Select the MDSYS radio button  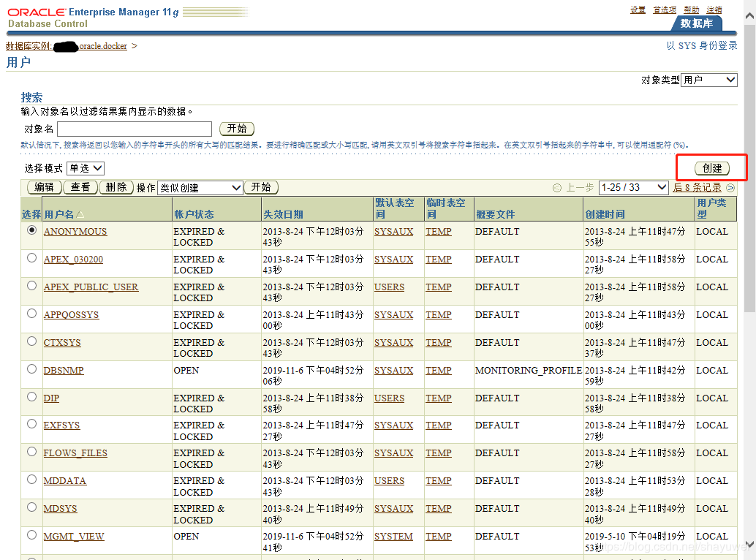[32, 507]
